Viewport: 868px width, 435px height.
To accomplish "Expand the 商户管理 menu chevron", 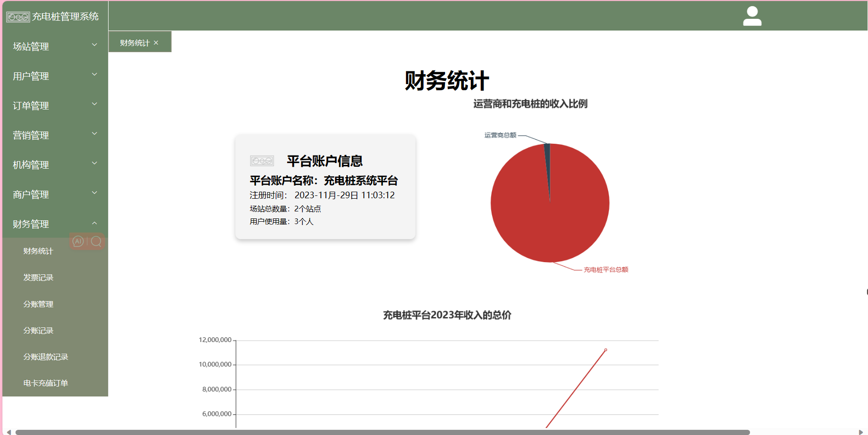I will (94, 193).
